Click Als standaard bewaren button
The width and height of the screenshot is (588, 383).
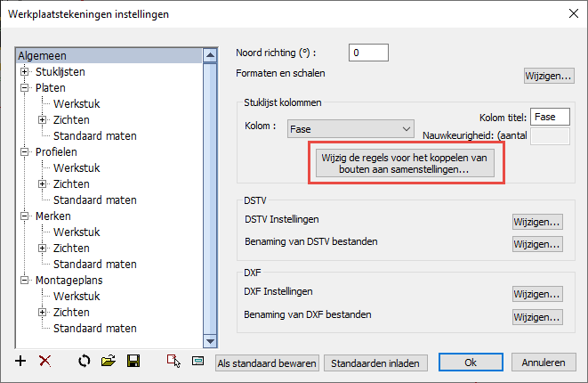[267, 363]
